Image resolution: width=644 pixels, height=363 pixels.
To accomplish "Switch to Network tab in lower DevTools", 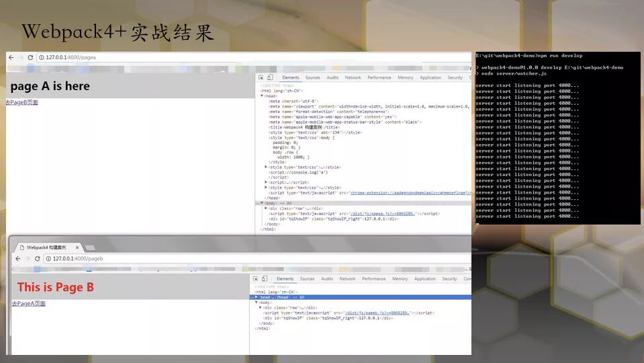I will [x=347, y=279].
